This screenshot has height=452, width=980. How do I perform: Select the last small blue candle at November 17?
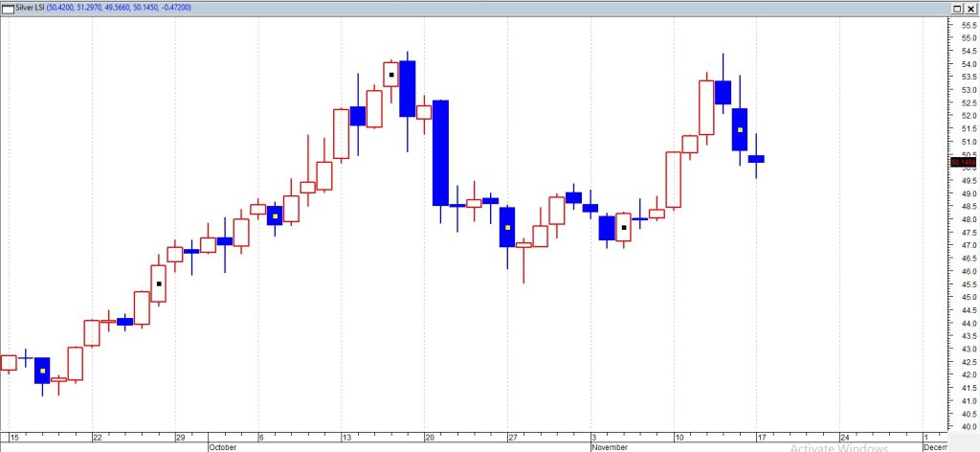756,158
